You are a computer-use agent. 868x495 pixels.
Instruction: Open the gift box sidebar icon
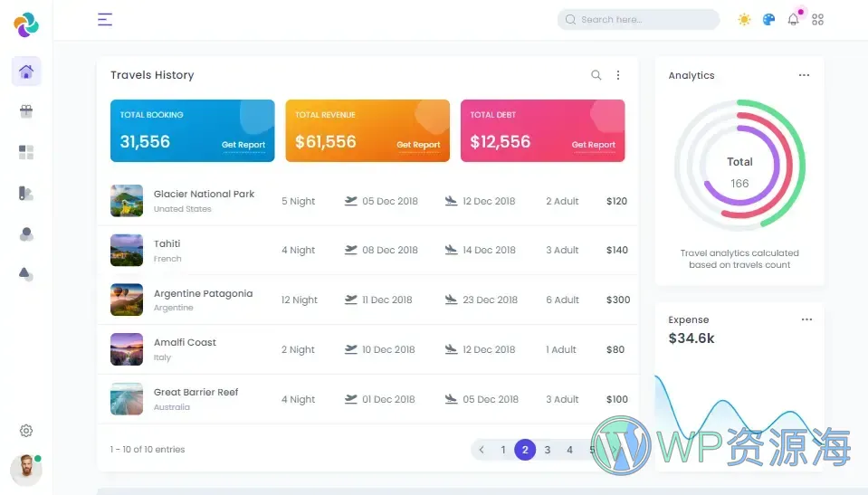click(x=26, y=112)
